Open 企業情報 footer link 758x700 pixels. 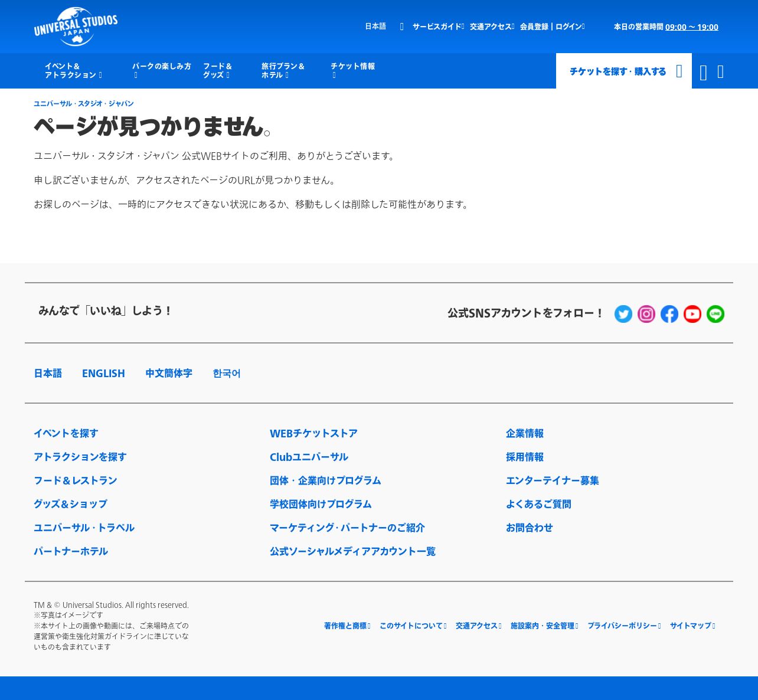525,433
